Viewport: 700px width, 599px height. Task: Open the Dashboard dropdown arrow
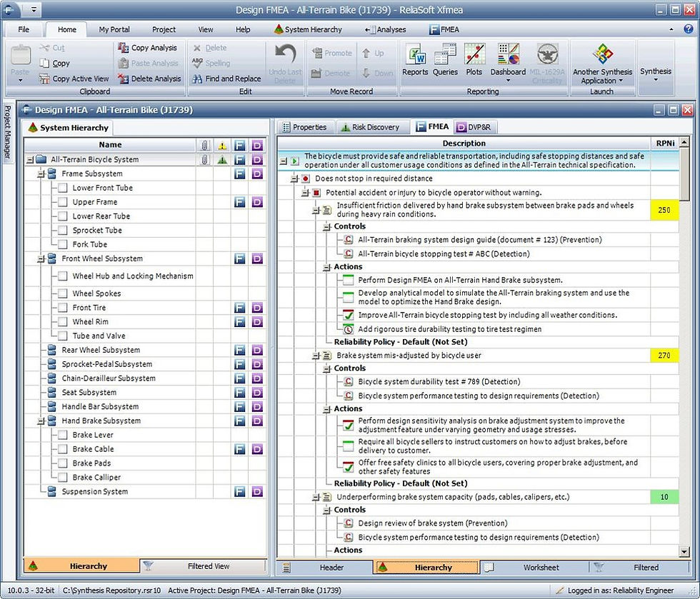click(508, 81)
